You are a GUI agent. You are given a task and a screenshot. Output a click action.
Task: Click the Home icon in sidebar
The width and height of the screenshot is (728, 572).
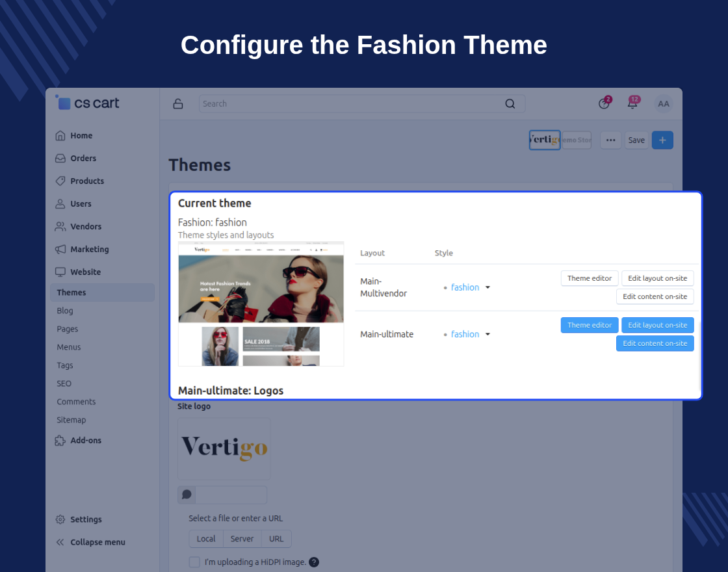pyautogui.click(x=60, y=136)
